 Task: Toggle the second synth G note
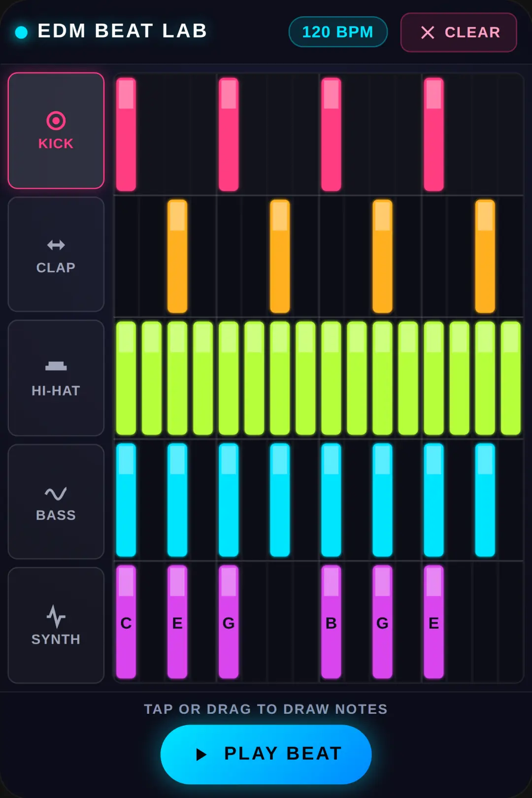point(382,622)
